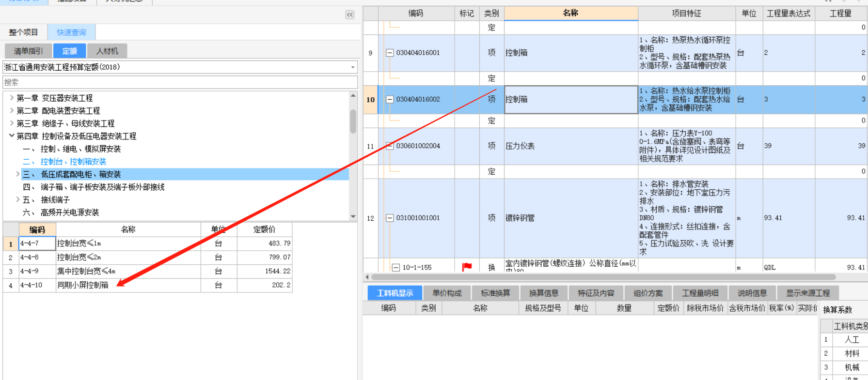Switch to 快速查询 tab

coord(71,32)
